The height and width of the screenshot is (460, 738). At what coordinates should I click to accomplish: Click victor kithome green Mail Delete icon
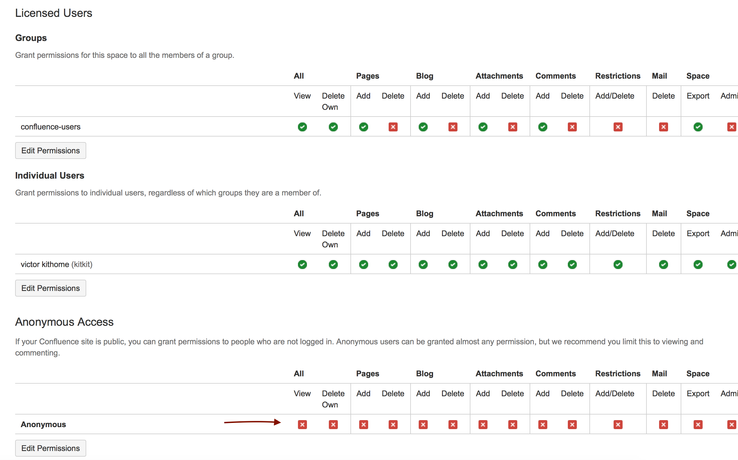point(663,264)
